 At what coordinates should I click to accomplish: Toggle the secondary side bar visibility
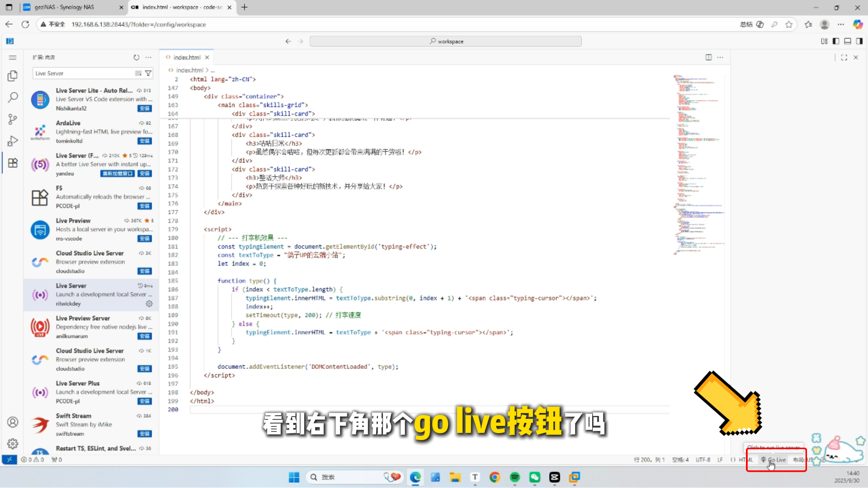[859, 41]
